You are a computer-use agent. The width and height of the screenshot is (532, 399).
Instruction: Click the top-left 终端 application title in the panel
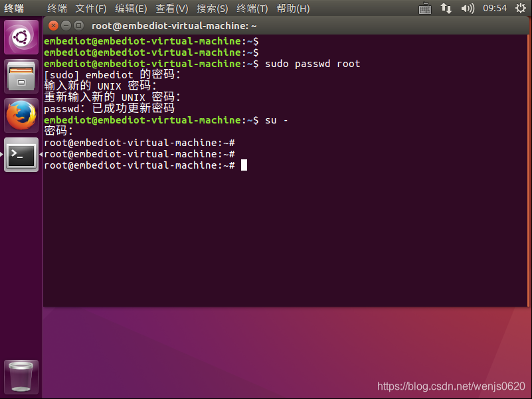tap(14, 8)
